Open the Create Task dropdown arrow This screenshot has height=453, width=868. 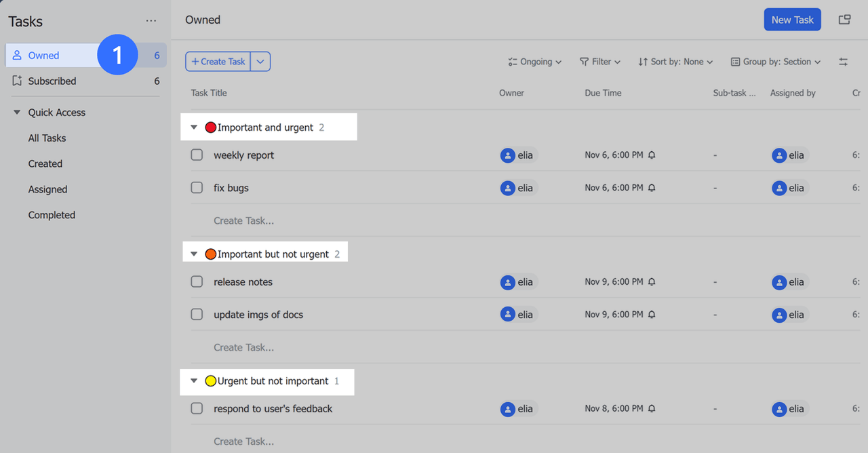[260, 62]
